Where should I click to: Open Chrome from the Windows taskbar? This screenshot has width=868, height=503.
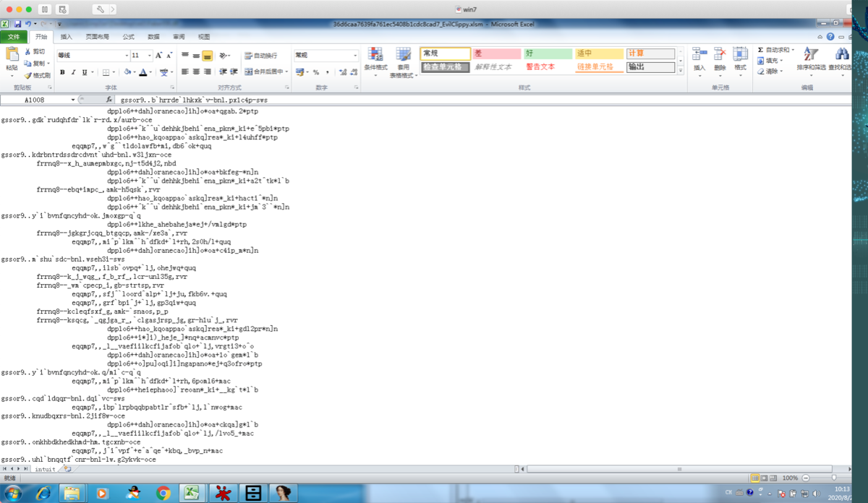[x=163, y=494]
